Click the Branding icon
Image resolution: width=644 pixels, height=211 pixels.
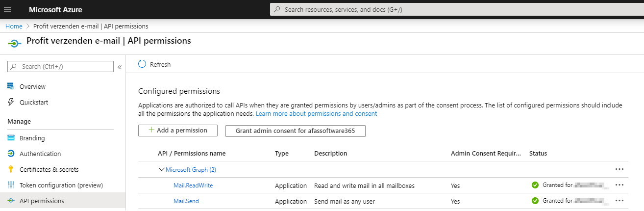tap(11, 138)
